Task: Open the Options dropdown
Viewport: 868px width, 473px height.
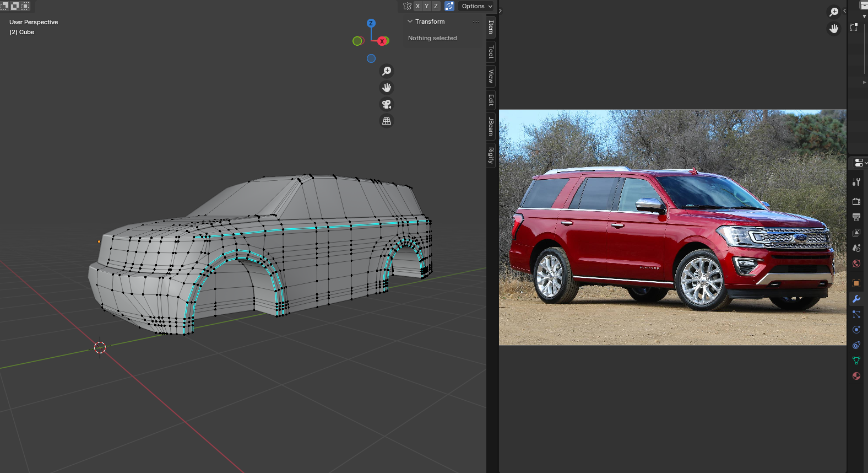Action: point(477,6)
